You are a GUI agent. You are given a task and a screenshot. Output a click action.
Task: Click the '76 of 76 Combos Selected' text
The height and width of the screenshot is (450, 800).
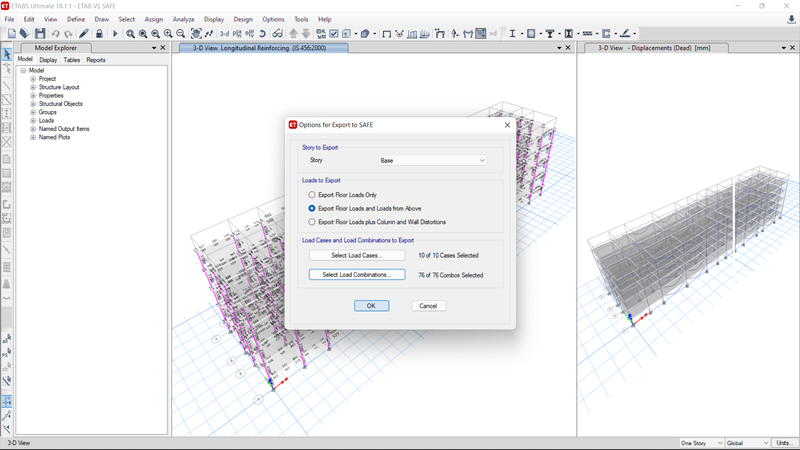pos(451,275)
